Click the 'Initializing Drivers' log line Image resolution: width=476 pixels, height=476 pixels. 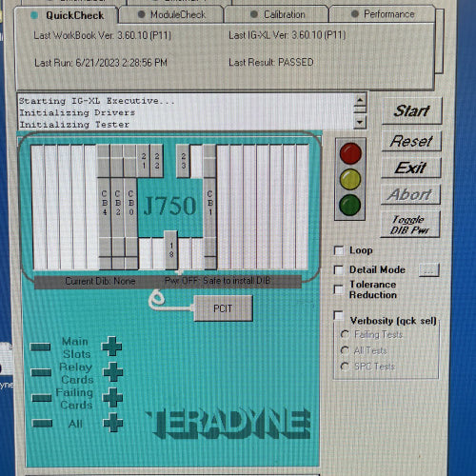[x=77, y=113]
